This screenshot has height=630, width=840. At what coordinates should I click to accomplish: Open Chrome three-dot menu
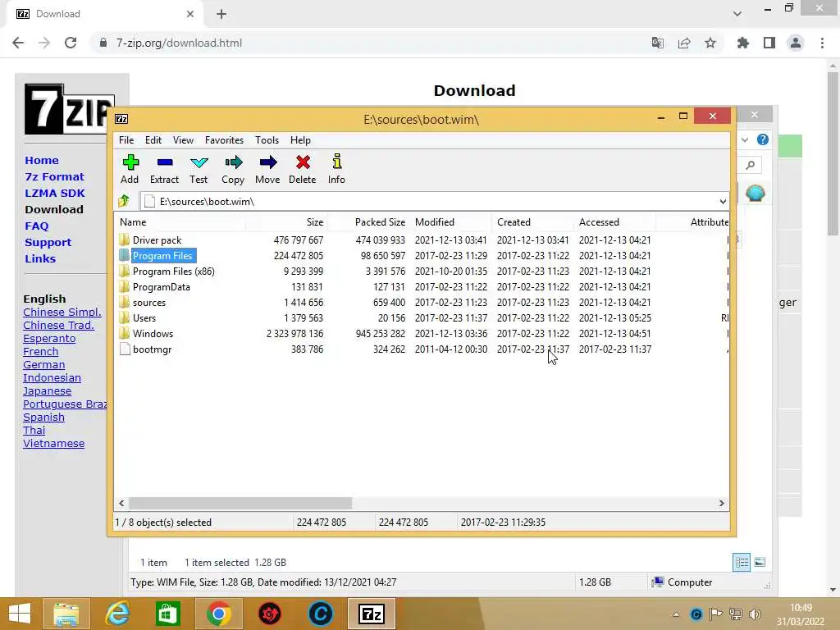(822, 43)
